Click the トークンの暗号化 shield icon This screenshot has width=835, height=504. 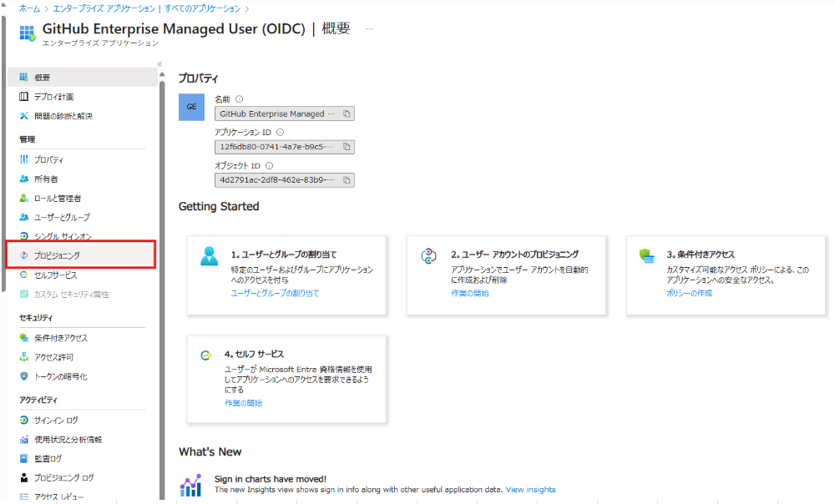coord(24,376)
